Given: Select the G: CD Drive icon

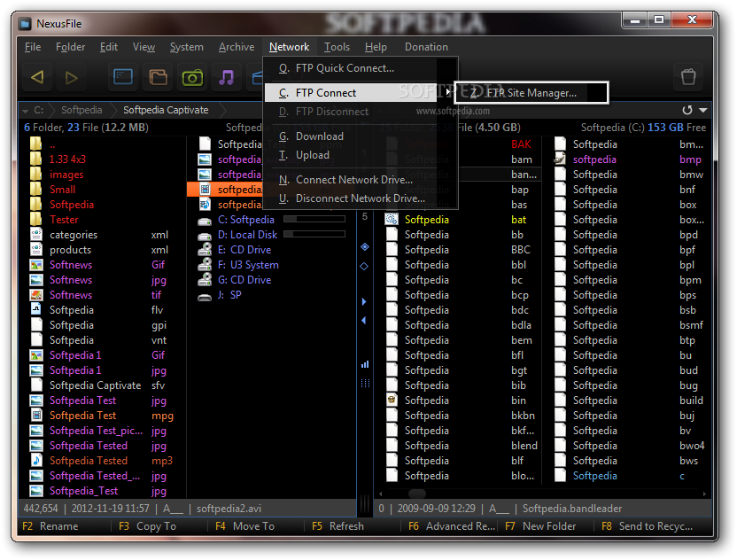Looking at the screenshot, I should tap(205, 280).
